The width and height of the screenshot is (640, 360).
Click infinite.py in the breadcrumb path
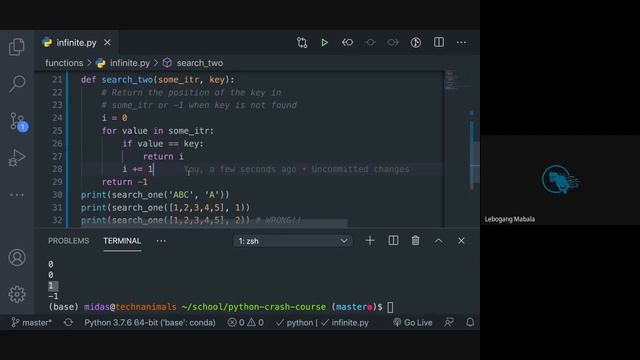(130, 63)
